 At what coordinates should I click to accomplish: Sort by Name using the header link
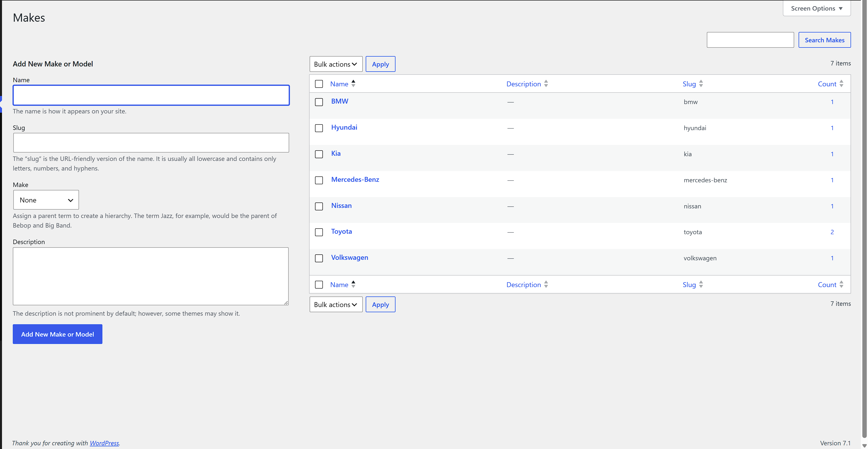(x=339, y=84)
